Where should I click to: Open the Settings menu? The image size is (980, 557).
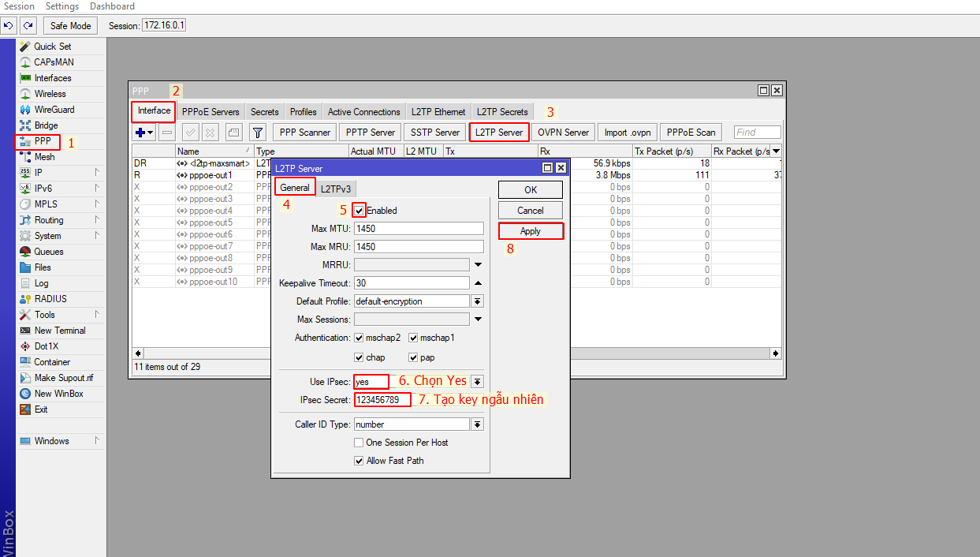coord(61,6)
